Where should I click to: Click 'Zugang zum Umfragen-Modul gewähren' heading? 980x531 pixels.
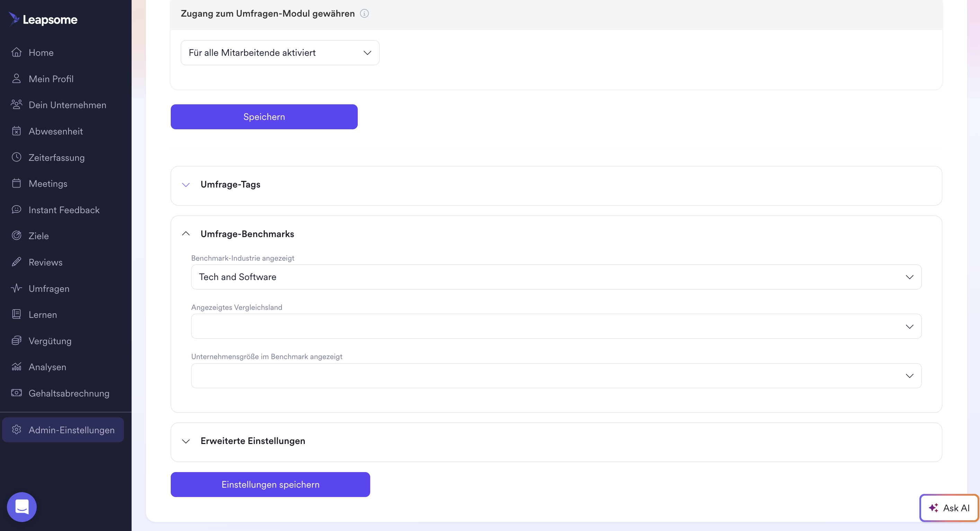268,13
